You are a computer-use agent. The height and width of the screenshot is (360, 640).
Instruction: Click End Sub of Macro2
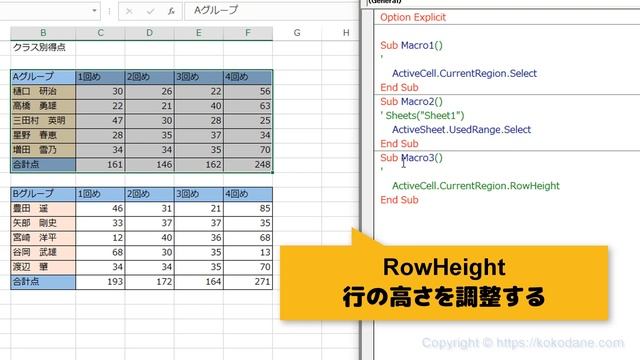[x=399, y=144]
